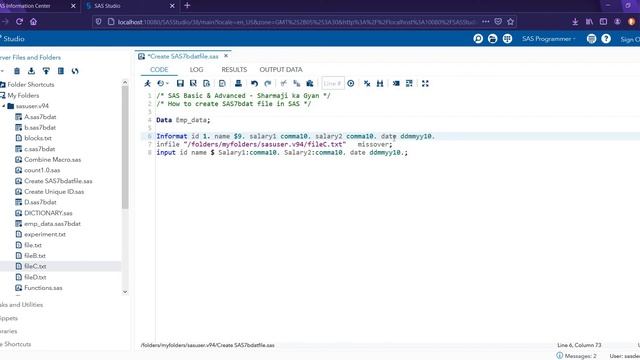Image resolution: width=640 pixels, height=360 pixels.
Task: Expand the Snippets section
Action: point(9,318)
